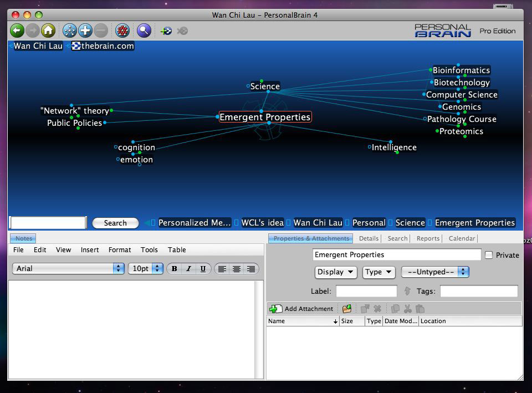Open WCL's idea in history list
Viewport: 532px width, 393px height.
[262, 223]
